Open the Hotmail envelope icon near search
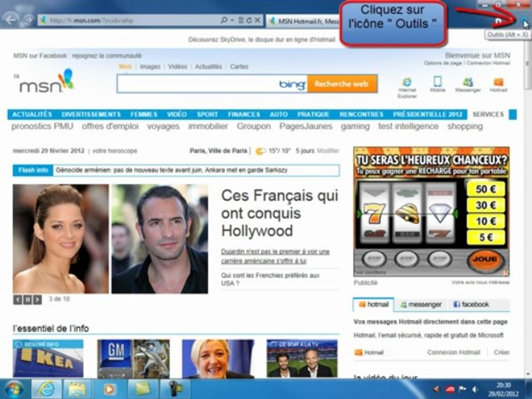The width and height of the screenshot is (532, 399). (x=498, y=84)
